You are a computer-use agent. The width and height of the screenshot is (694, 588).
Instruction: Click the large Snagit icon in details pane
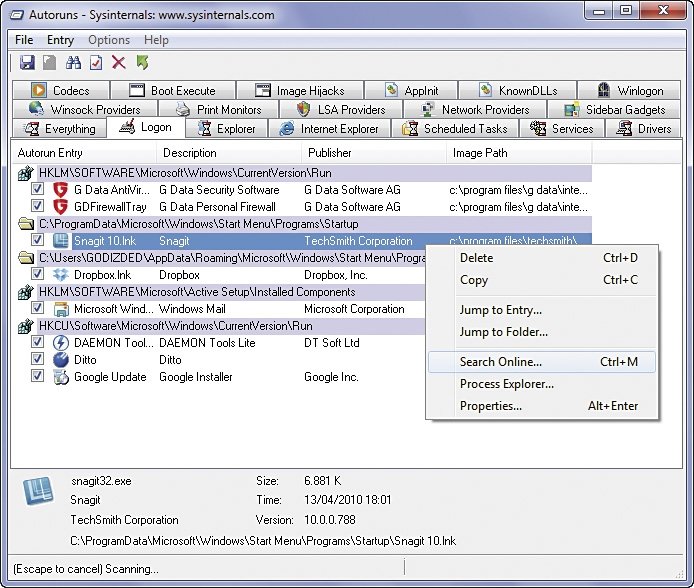click(x=39, y=491)
